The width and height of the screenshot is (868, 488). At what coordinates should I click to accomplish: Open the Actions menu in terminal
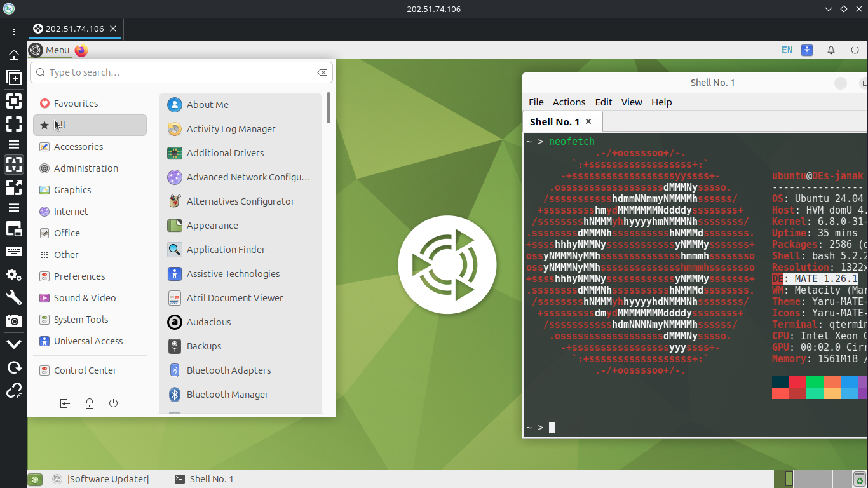569,102
